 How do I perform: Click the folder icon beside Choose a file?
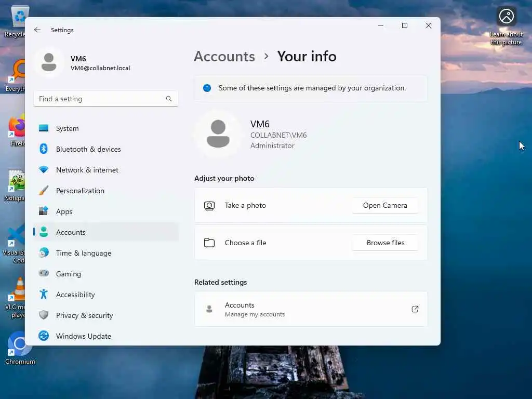point(209,243)
